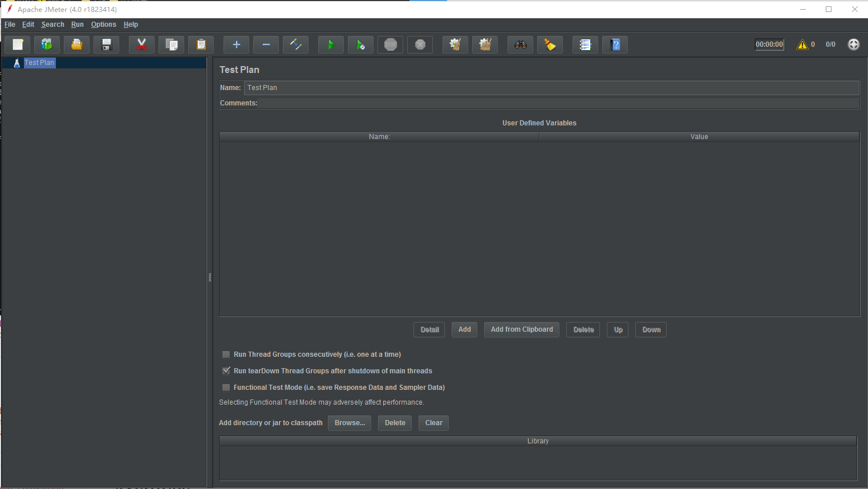Image resolution: width=868 pixels, height=489 pixels.
Task: Toggle enable/disable element icon
Action: tap(296, 44)
